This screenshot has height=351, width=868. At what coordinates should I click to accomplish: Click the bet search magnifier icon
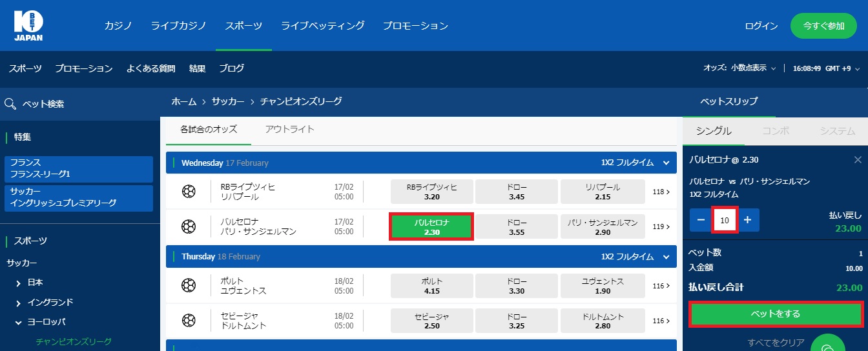pyautogui.click(x=10, y=104)
